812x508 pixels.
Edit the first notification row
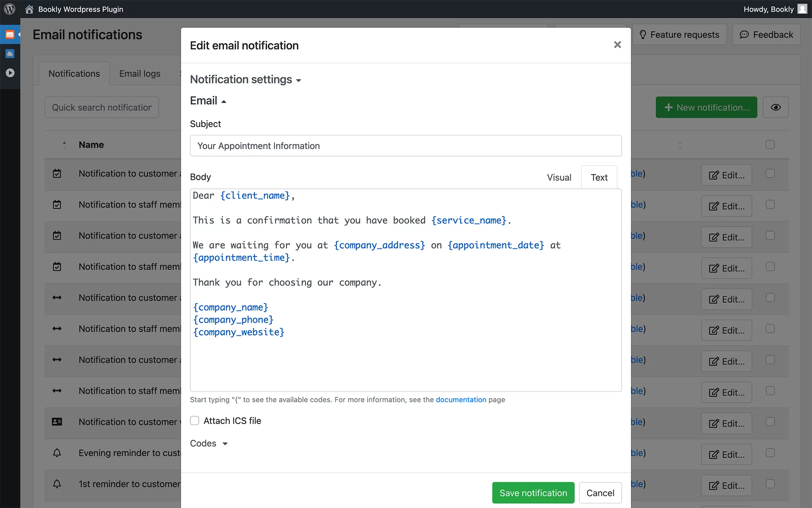727,175
